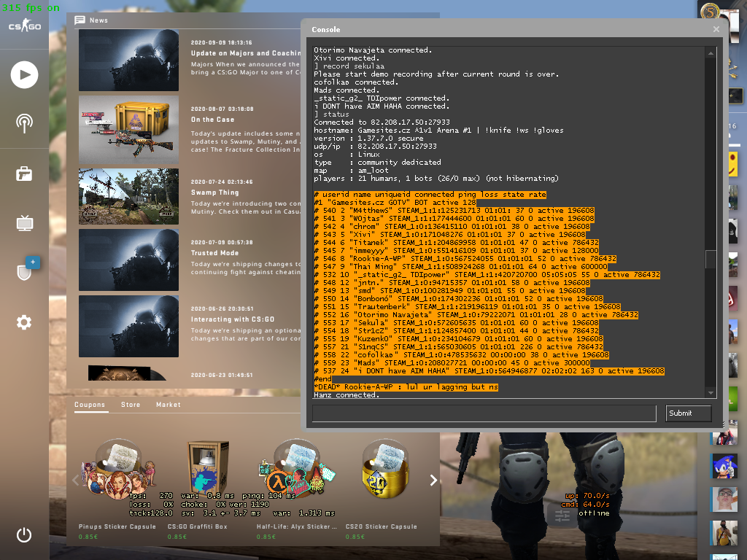Image resolution: width=747 pixels, height=560 pixels.
Task: Click the power icon to quit the game
Action: 24,534
